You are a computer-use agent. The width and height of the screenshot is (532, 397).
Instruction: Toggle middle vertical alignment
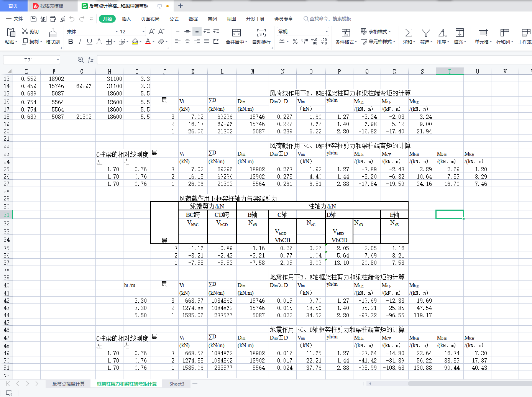pyautogui.click(x=187, y=31)
